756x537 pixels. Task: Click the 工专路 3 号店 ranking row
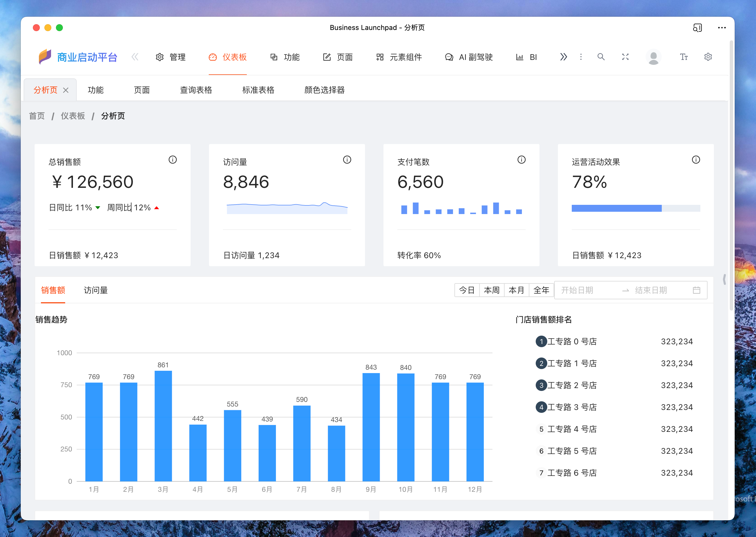614,407
